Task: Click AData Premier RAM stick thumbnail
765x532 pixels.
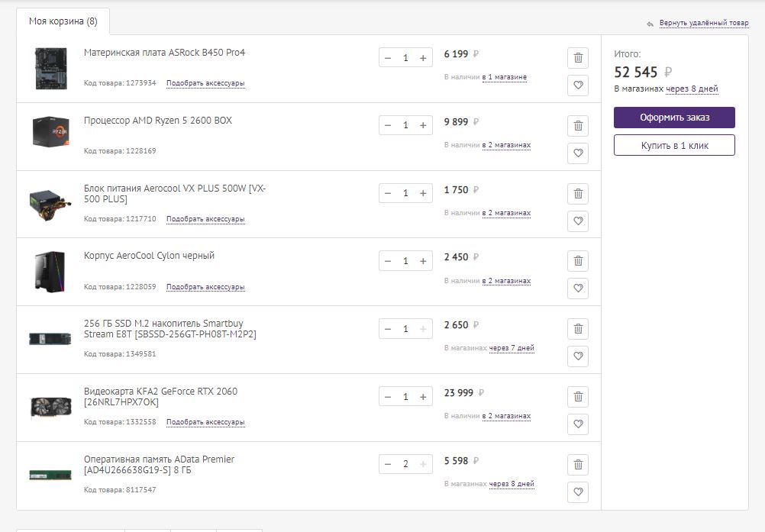Action: 50,475
